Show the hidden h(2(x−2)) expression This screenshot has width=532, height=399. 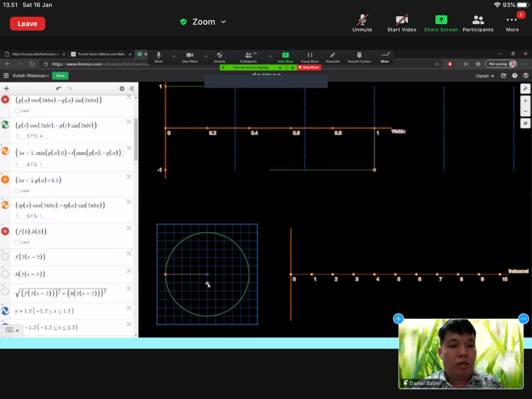[5, 274]
